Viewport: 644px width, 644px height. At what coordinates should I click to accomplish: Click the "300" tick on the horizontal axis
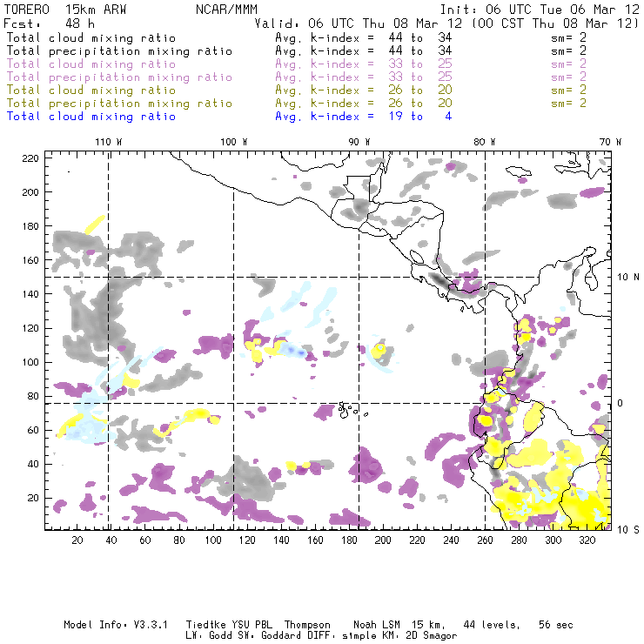(x=553, y=540)
